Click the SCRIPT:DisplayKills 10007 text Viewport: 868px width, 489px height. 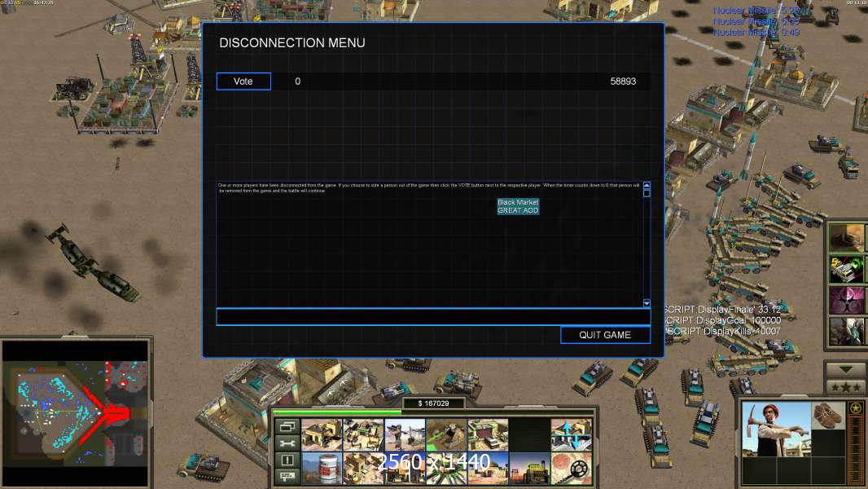click(x=722, y=331)
